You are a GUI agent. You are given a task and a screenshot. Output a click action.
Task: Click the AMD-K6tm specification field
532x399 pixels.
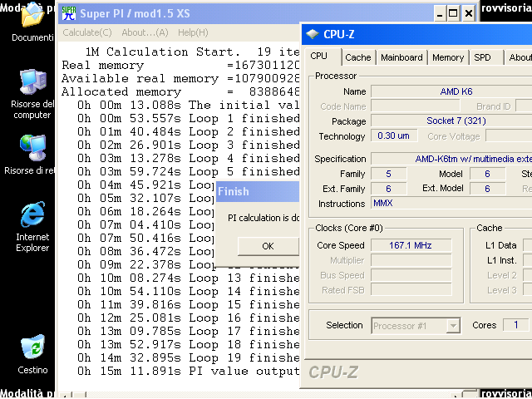click(451, 159)
